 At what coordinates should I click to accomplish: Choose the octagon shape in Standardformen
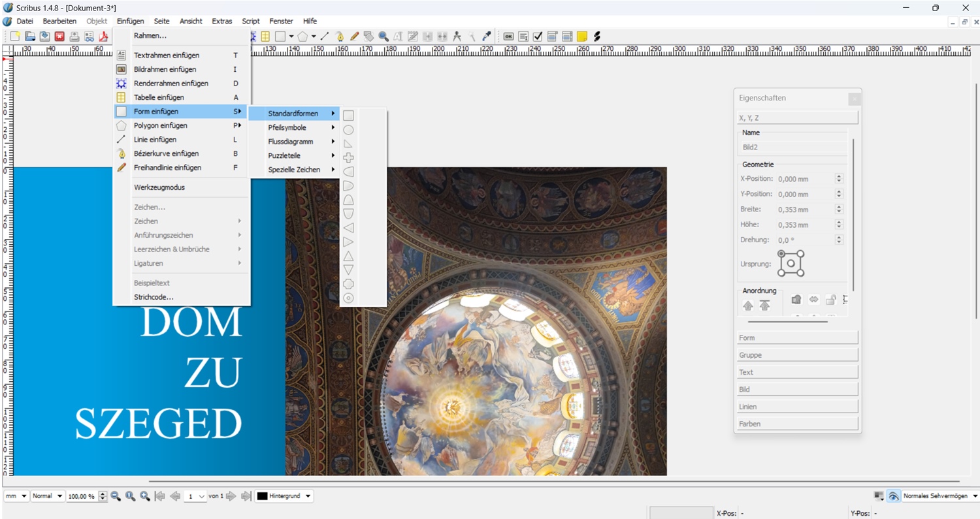point(348,284)
